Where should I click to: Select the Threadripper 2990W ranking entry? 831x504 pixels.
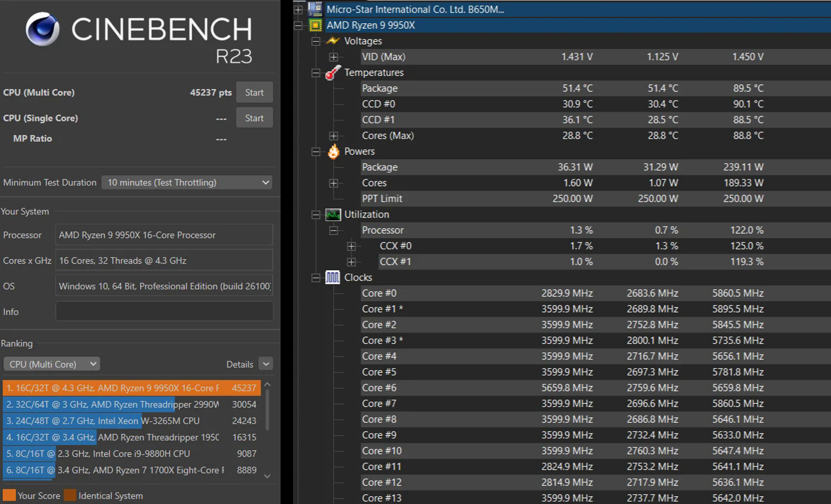coord(132,404)
